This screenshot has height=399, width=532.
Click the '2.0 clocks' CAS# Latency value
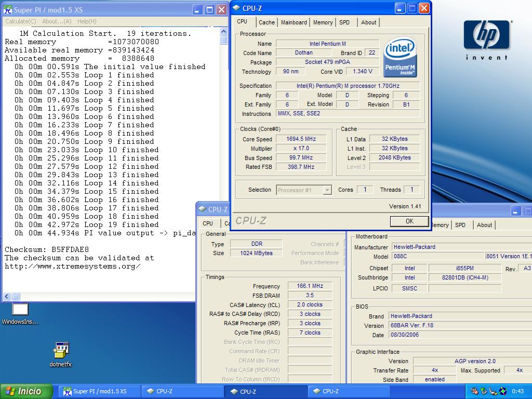coord(310,304)
